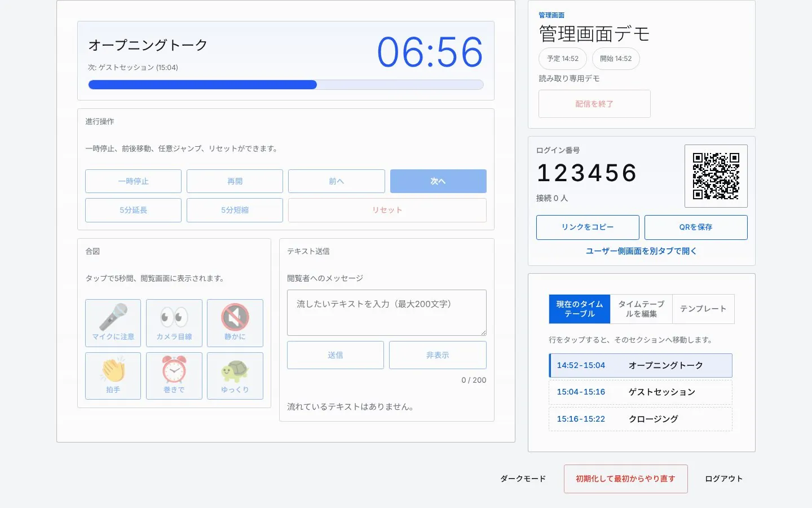Send the alarm clock 巻きで signal
The width and height of the screenshot is (812, 508).
pyautogui.click(x=174, y=376)
